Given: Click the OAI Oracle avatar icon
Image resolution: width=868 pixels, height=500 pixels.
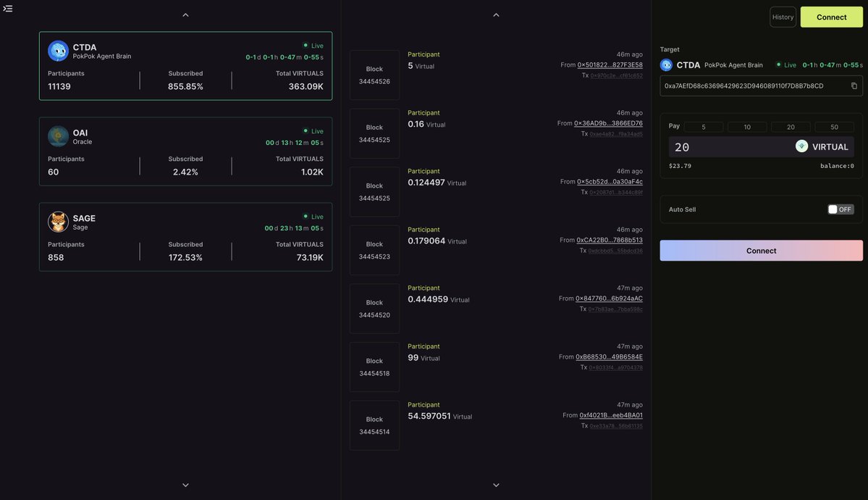Looking at the screenshot, I should point(58,136).
